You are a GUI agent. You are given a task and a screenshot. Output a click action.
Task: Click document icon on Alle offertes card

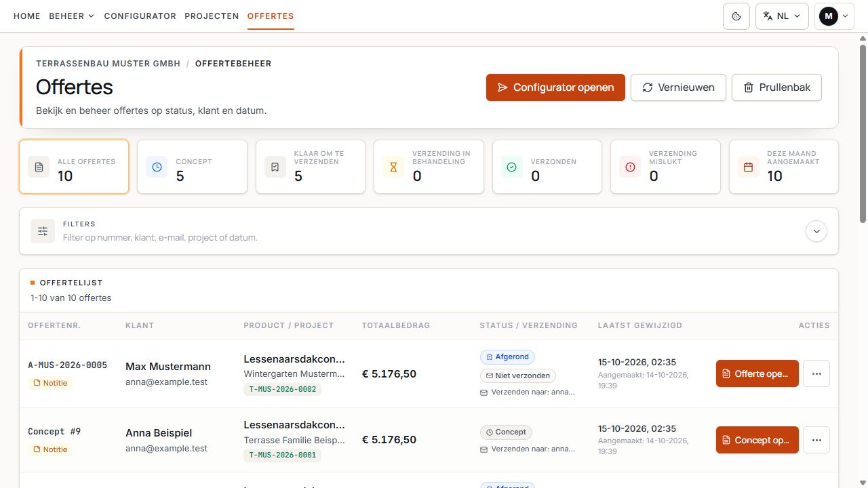click(x=39, y=167)
